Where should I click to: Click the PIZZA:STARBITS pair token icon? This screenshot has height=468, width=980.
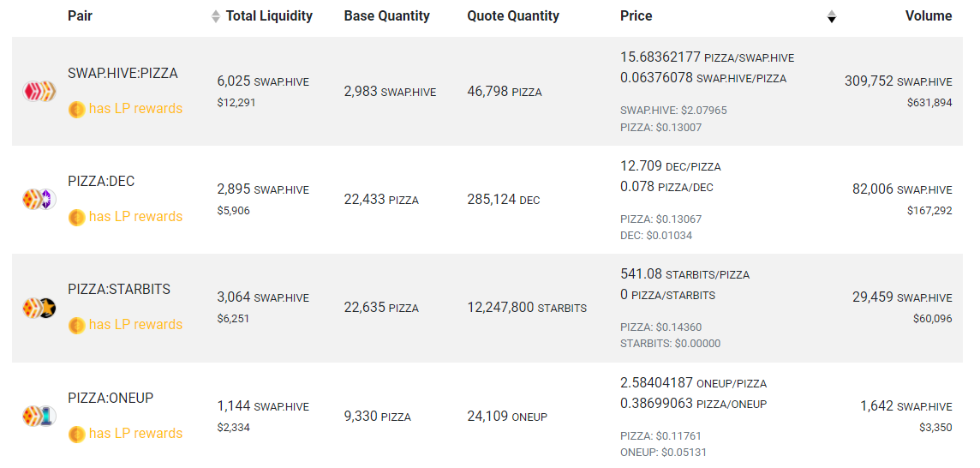point(39,308)
